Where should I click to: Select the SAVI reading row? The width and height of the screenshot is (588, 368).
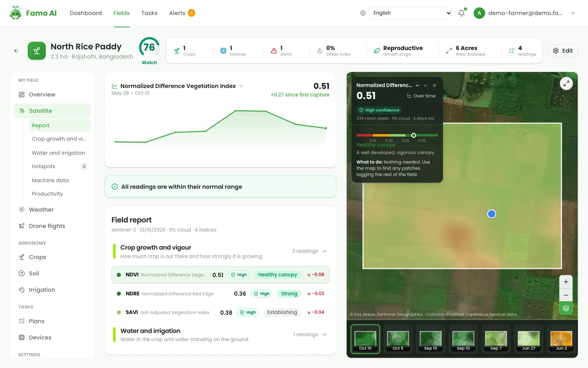[220, 312]
